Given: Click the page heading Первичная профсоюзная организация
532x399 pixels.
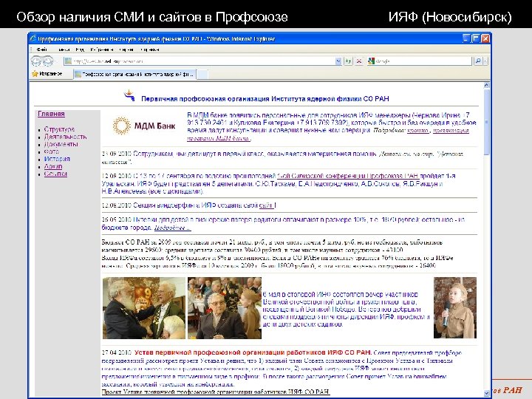Looking at the screenshot, I should click(265, 99).
